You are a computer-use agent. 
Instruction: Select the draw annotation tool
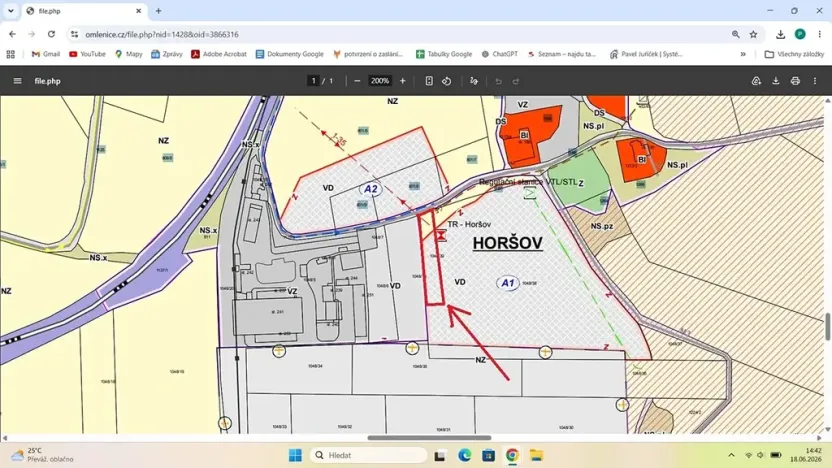[x=474, y=81]
